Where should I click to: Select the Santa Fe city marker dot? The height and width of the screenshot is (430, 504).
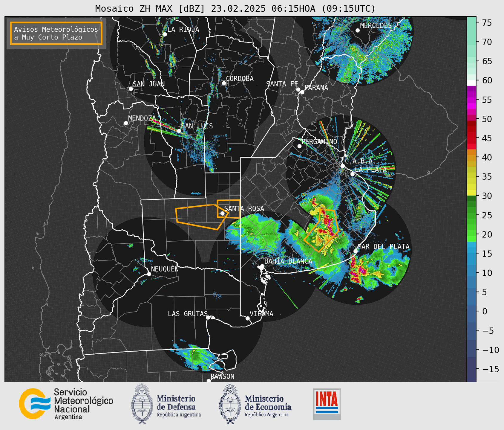tap(298, 89)
